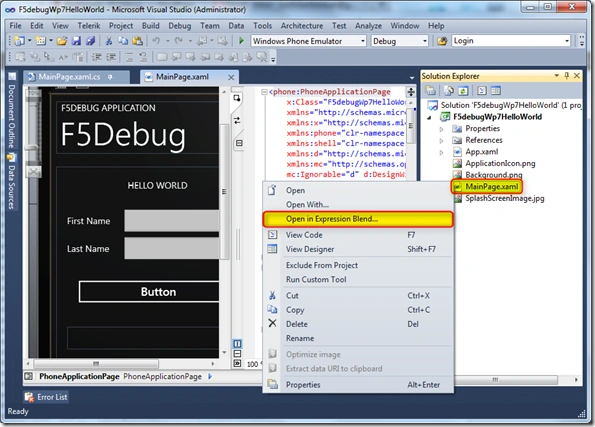Click the Save All toolbar icon
This screenshot has width=595, height=427.
pyautogui.click(x=90, y=41)
